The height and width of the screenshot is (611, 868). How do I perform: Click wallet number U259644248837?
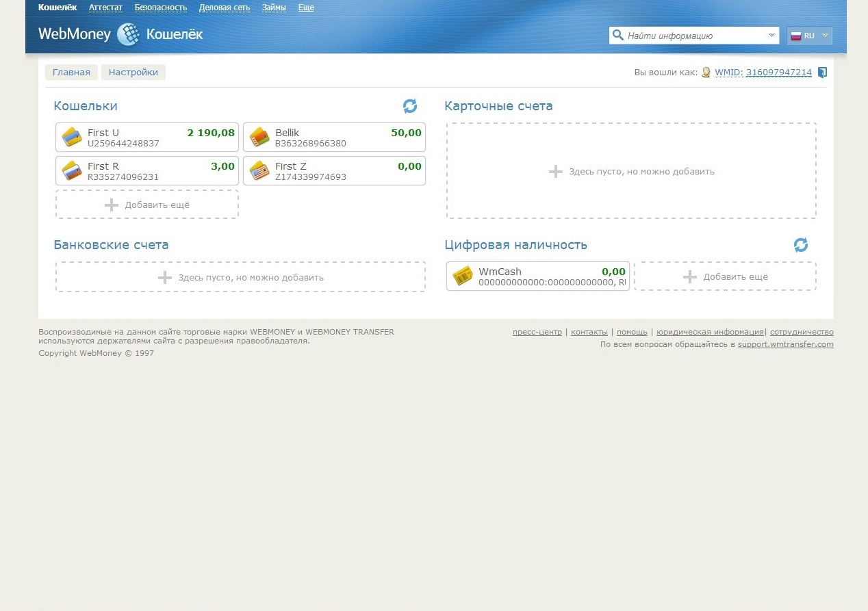(x=123, y=144)
